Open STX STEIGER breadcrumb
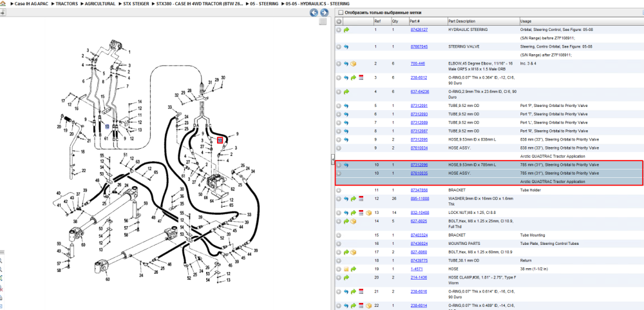 click(137, 4)
